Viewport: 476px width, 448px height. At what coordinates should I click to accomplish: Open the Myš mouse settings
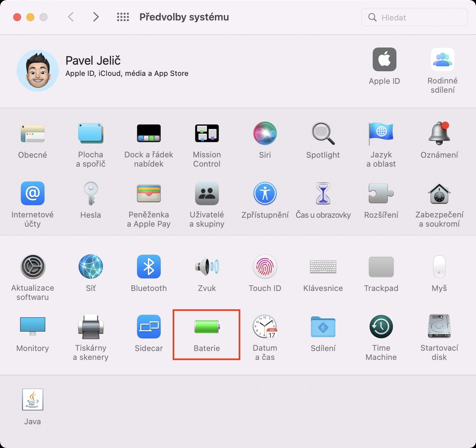click(439, 267)
